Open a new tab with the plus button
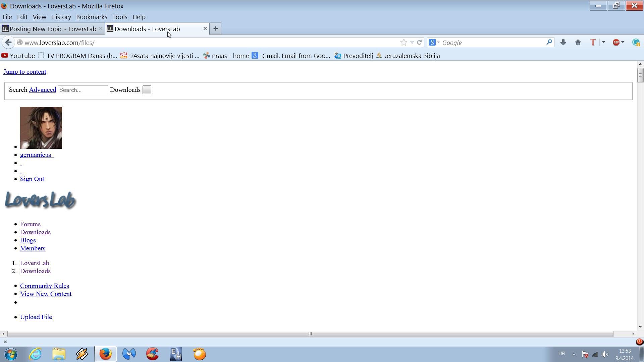 point(216,29)
